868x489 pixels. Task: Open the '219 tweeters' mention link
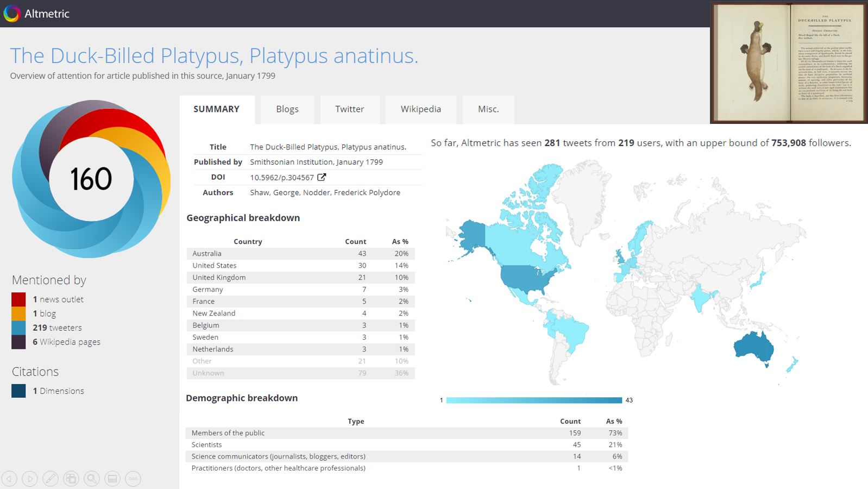pos(57,328)
